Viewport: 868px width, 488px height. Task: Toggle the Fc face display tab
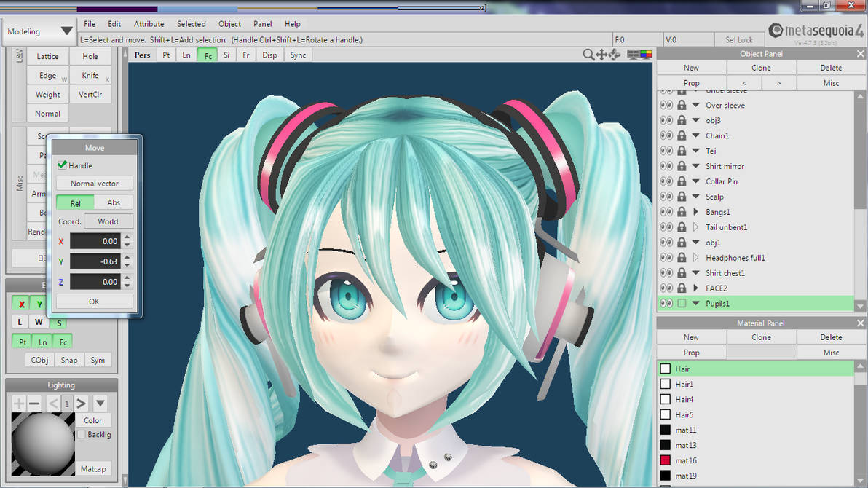point(208,55)
